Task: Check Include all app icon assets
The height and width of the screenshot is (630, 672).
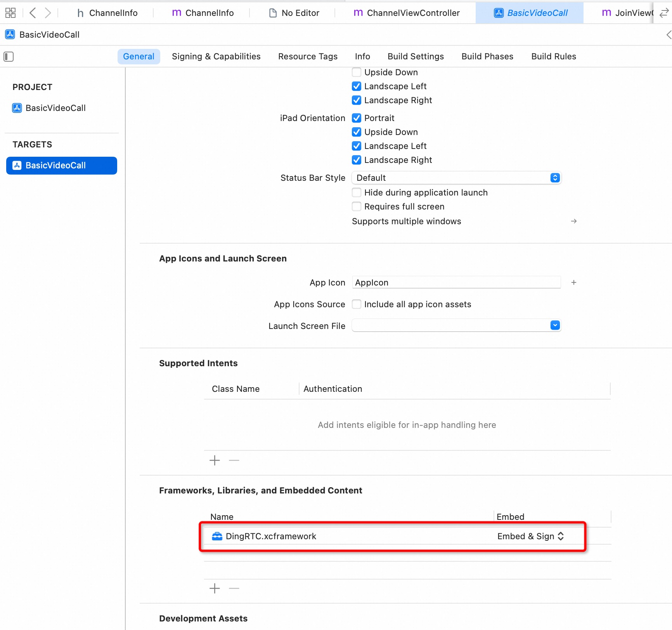Action: 357,304
